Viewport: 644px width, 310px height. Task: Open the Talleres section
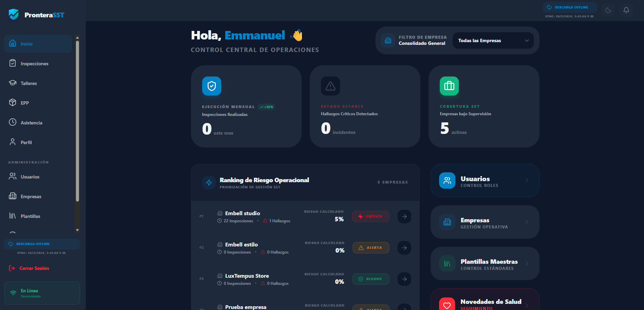click(38, 83)
